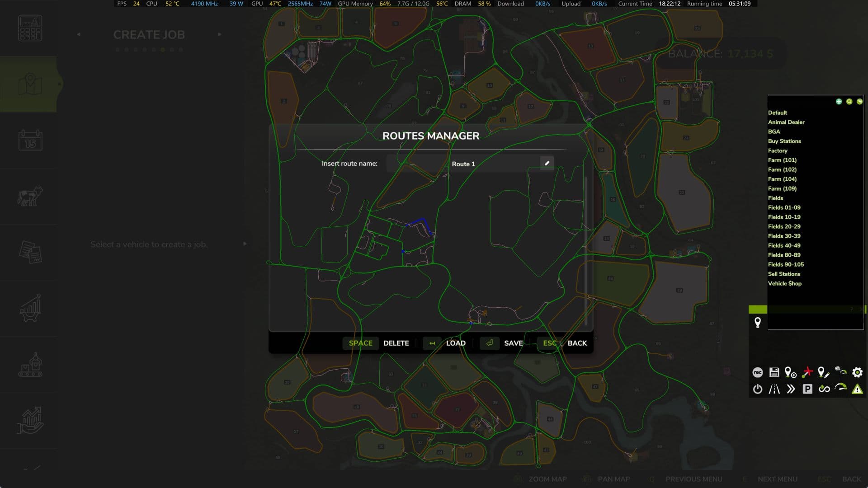The image size is (868, 488).
Task: Toggle the AutoDrive power icon
Action: point(758,389)
